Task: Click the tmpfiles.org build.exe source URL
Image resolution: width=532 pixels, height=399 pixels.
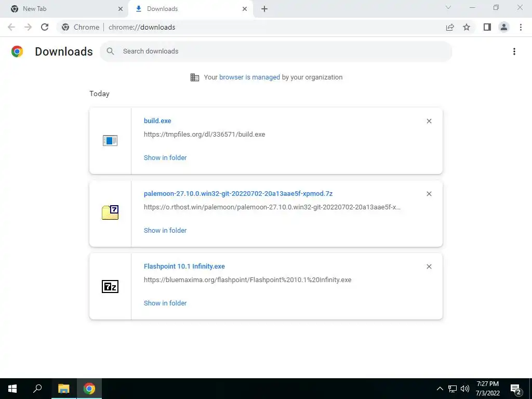Action: [x=204, y=135]
